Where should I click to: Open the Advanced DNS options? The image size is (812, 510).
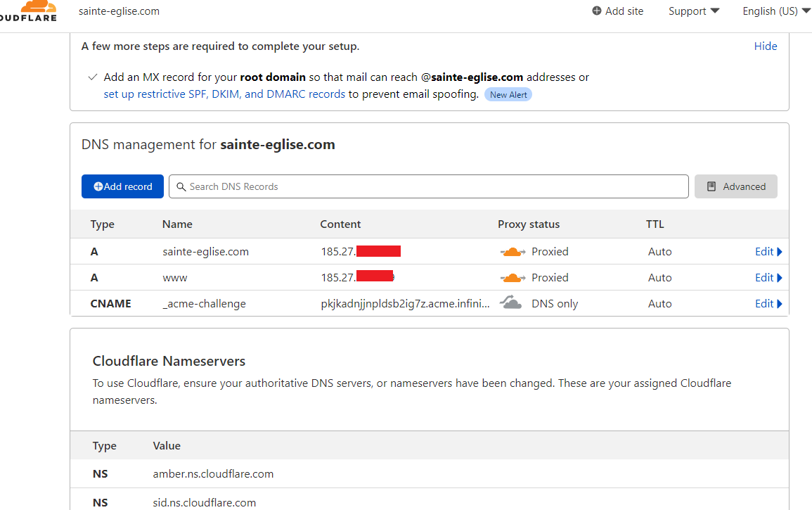[x=735, y=186]
